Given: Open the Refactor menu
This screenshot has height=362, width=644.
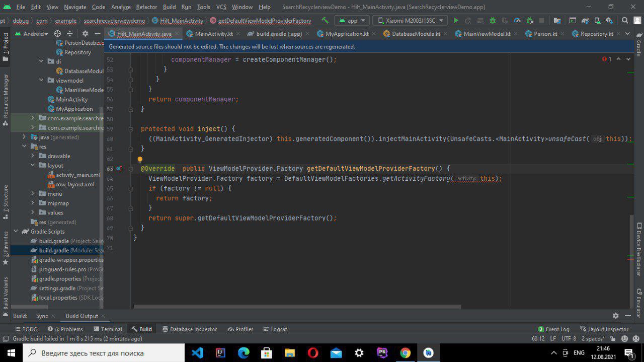Looking at the screenshot, I should (x=146, y=7).
